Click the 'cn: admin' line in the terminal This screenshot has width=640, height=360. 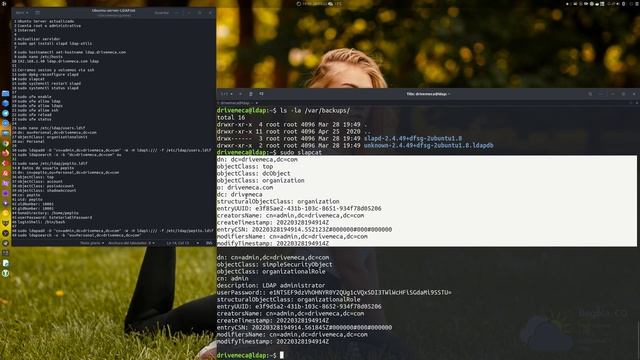(232, 278)
